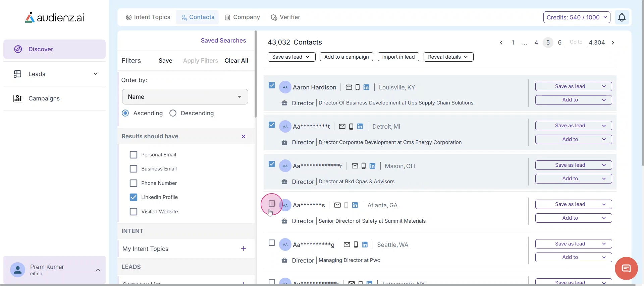Open the Campaigns sidebar item

54,98
